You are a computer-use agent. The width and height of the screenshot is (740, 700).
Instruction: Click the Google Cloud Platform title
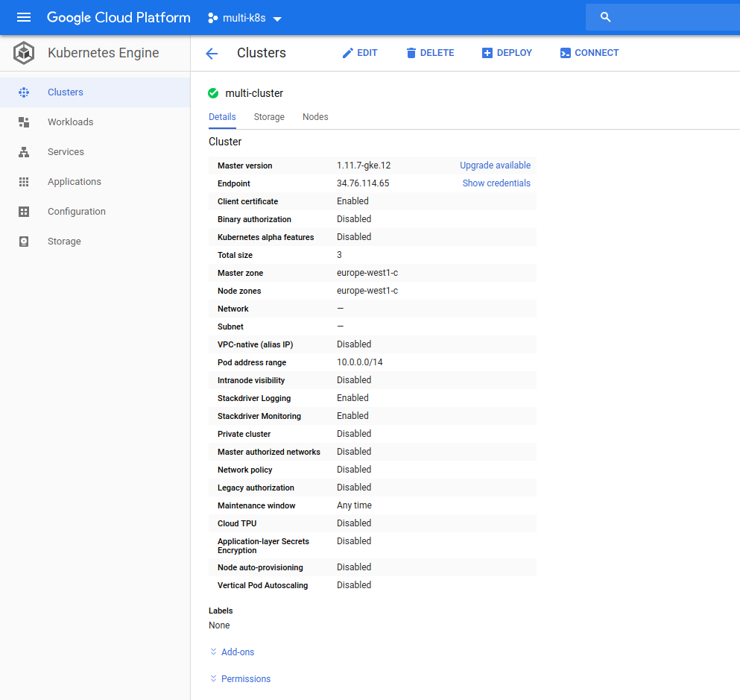tap(118, 17)
